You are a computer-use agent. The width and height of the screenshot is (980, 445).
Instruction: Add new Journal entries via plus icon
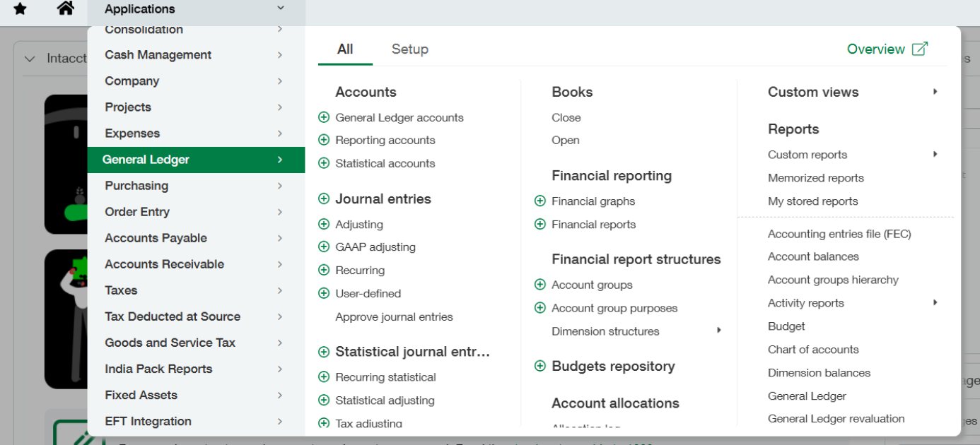click(324, 199)
